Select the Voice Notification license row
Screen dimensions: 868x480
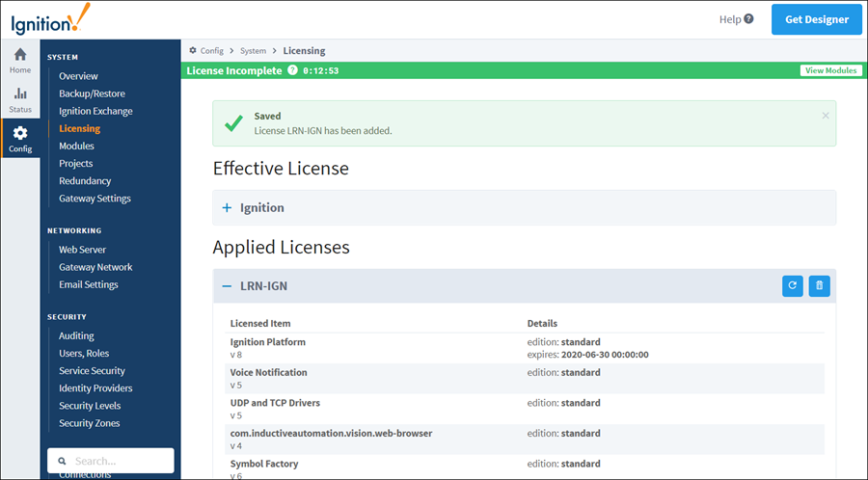coord(527,378)
